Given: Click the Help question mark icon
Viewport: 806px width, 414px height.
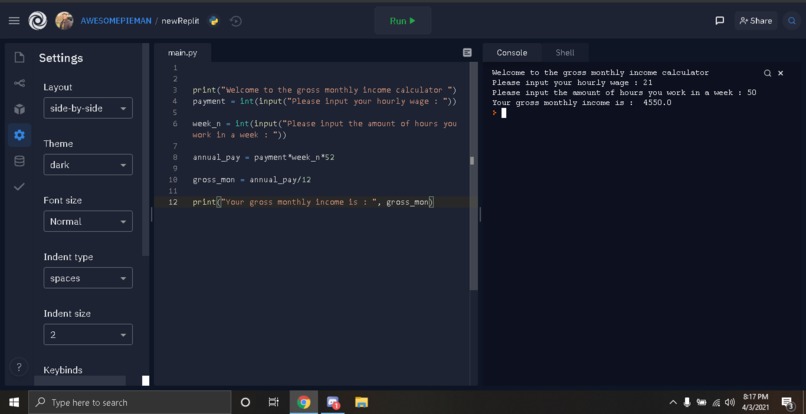Looking at the screenshot, I should click(x=19, y=367).
